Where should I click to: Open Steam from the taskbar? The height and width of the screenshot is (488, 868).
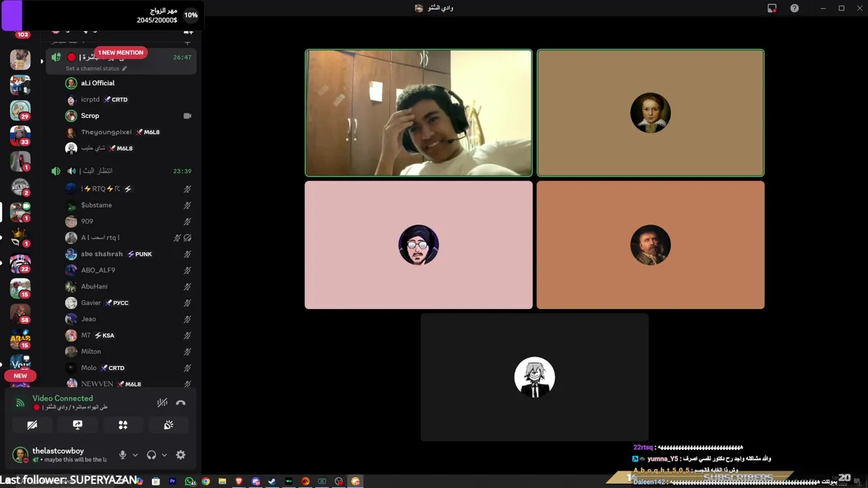pos(272,481)
